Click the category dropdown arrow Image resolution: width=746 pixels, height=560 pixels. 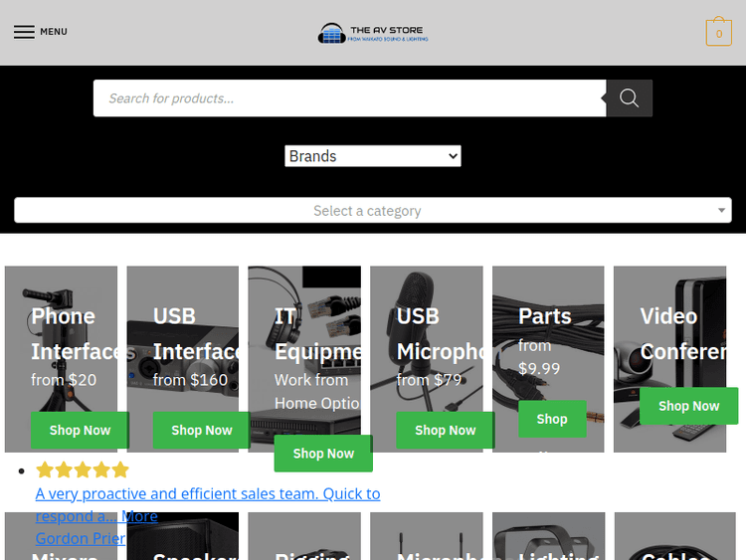coord(721,210)
